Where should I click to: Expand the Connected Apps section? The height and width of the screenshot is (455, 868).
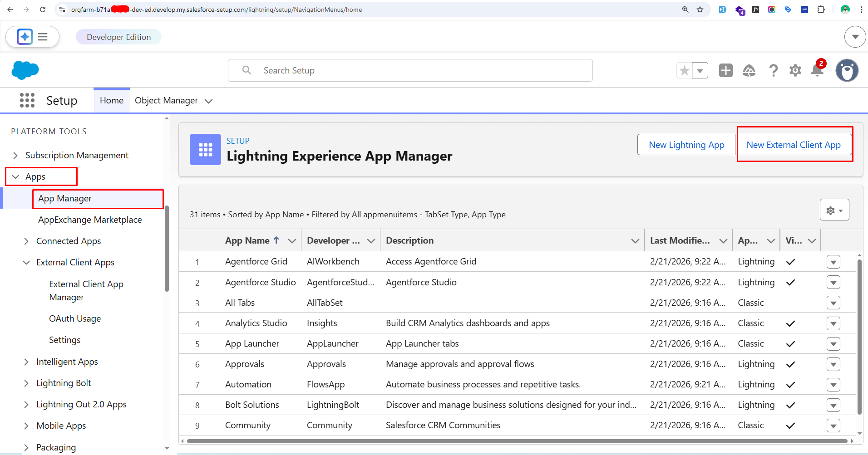pos(26,241)
